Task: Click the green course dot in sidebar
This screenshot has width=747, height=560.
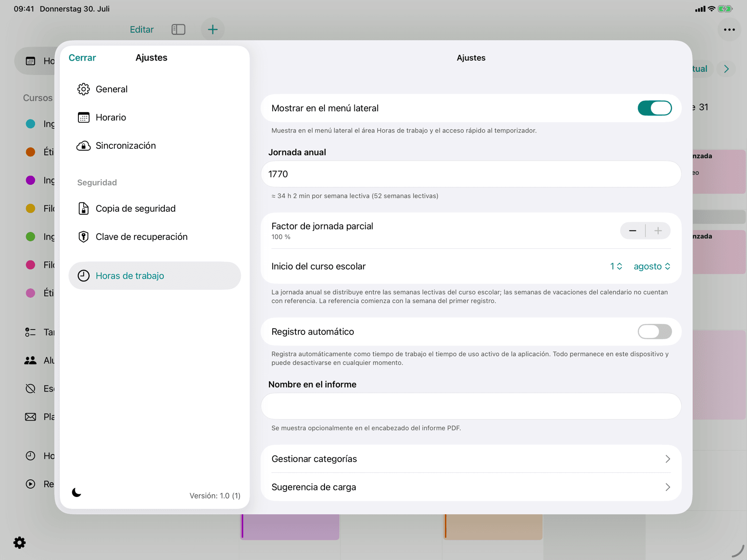Action: 30,237
